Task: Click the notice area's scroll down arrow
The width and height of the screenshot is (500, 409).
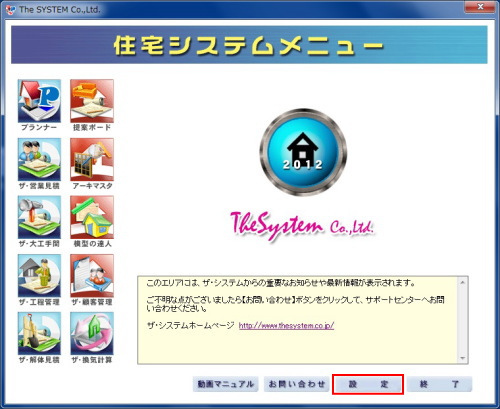Action: (x=463, y=358)
